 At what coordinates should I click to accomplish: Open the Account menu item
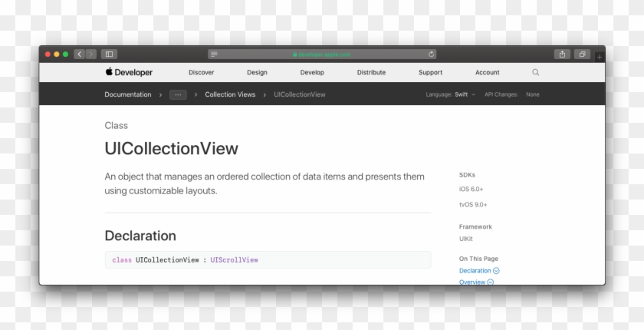[488, 72]
